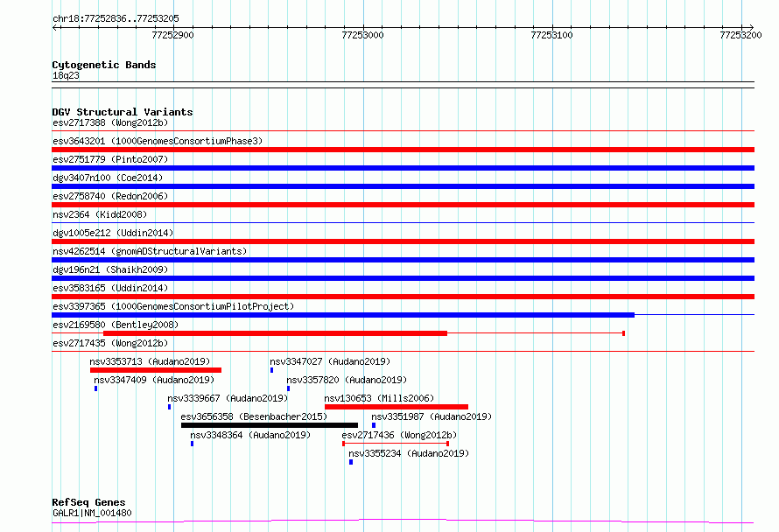Click blue bar under nsv4262514

click(403, 260)
